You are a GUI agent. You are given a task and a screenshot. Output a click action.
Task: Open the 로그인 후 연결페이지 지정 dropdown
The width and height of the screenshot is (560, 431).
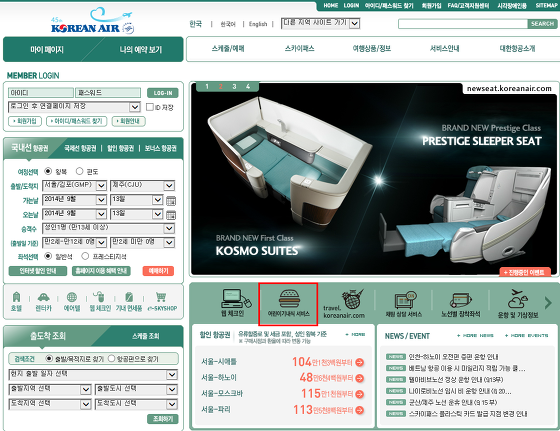74,107
